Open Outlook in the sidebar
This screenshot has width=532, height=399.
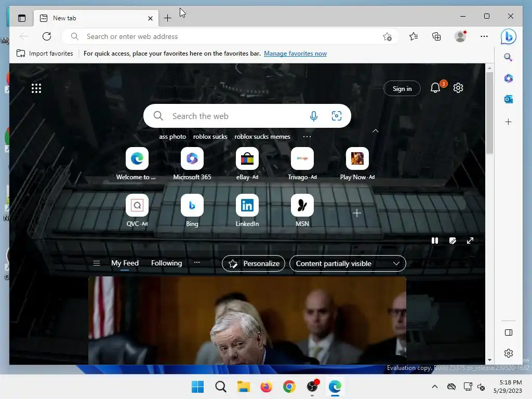point(508,99)
